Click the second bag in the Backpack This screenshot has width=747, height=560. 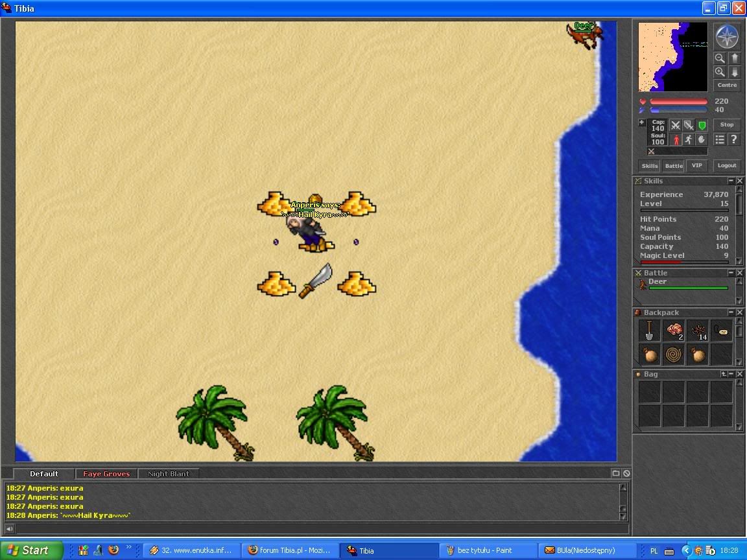[698, 355]
